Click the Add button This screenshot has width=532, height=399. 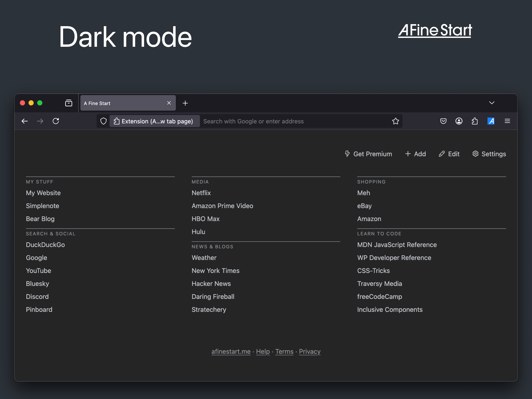coord(415,154)
